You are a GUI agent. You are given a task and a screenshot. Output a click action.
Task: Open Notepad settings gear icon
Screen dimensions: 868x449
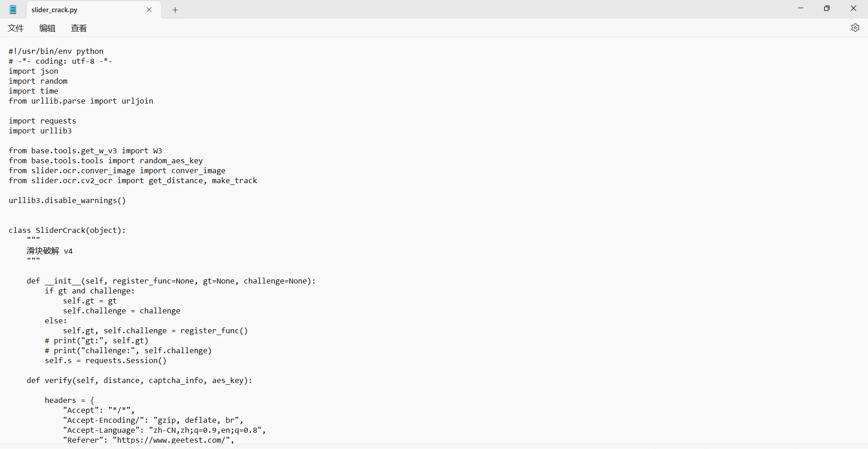[x=855, y=28]
